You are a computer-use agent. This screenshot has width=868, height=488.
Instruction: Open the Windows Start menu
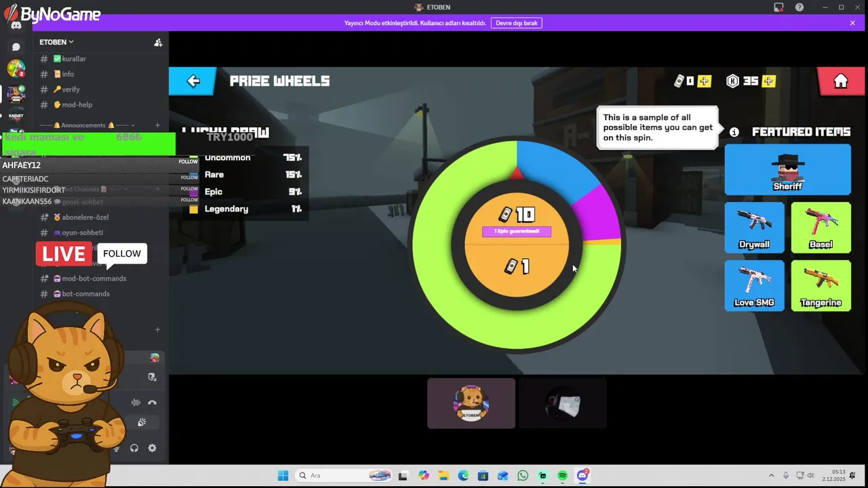283,476
